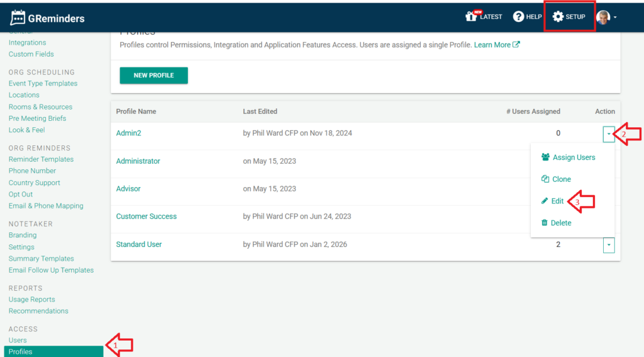Open Summary Templates under Notetaker

42,259
